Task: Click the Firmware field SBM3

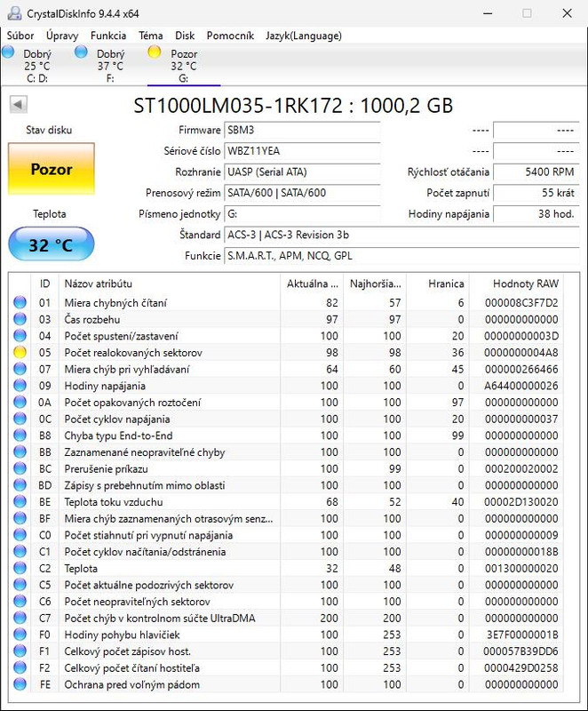Action: click(x=302, y=130)
